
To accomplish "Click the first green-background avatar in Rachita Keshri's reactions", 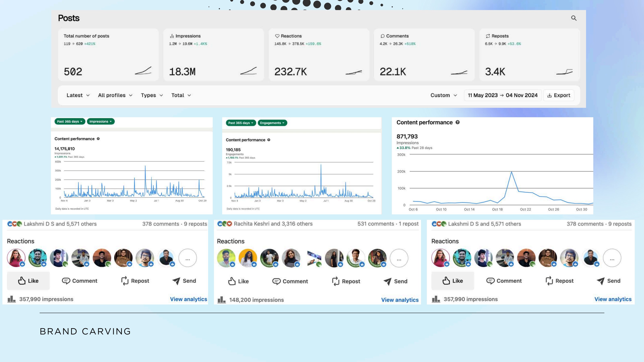I will coord(226,258).
